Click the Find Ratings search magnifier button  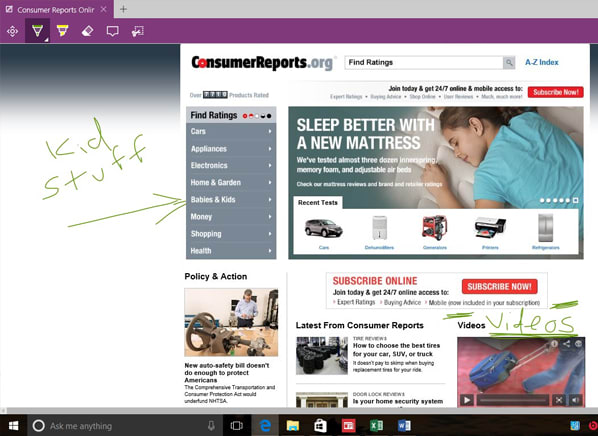click(x=509, y=62)
